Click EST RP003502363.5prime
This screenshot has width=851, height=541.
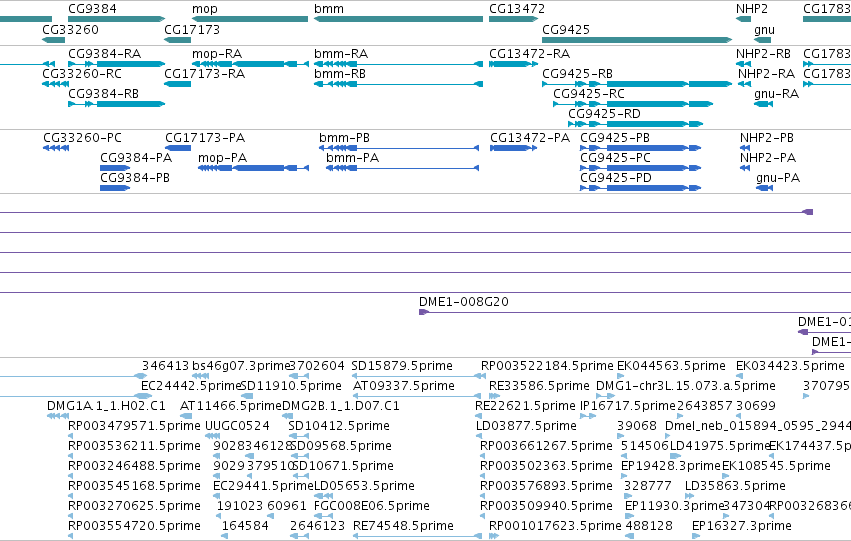(483, 476)
